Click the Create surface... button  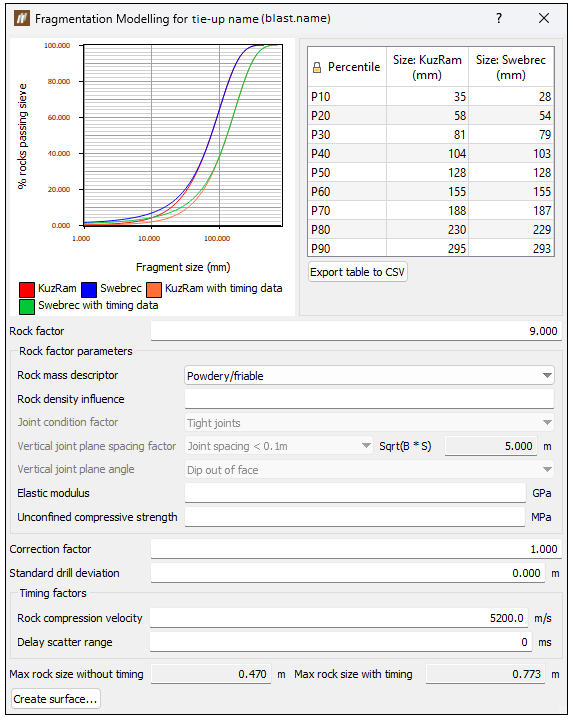click(x=56, y=699)
